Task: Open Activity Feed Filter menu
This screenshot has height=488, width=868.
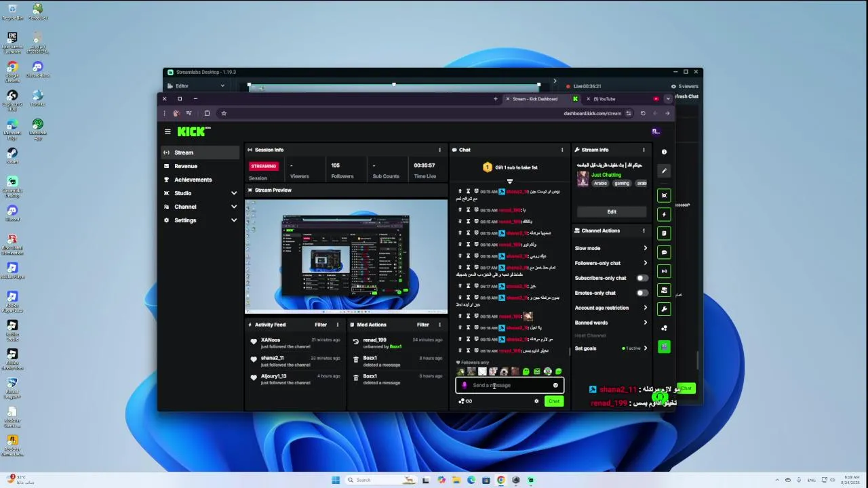Action: point(321,325)
